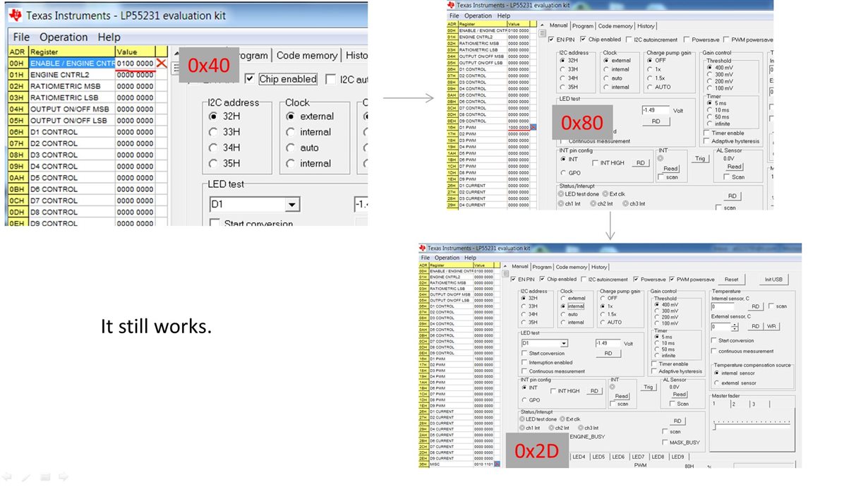Open Help menu in top-left window

point(109,37)
